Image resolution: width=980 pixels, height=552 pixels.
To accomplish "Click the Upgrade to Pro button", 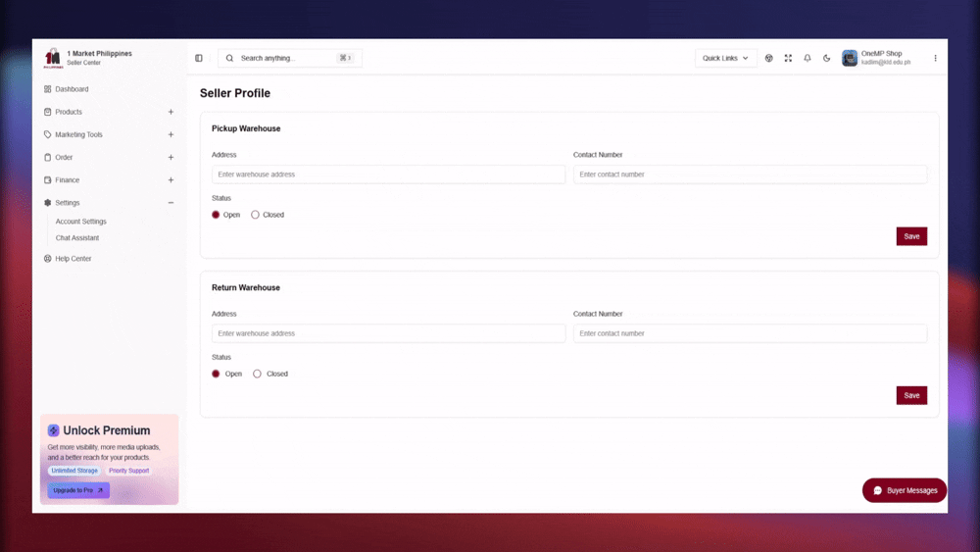I will pyautogui.click(x=78, y=490).
